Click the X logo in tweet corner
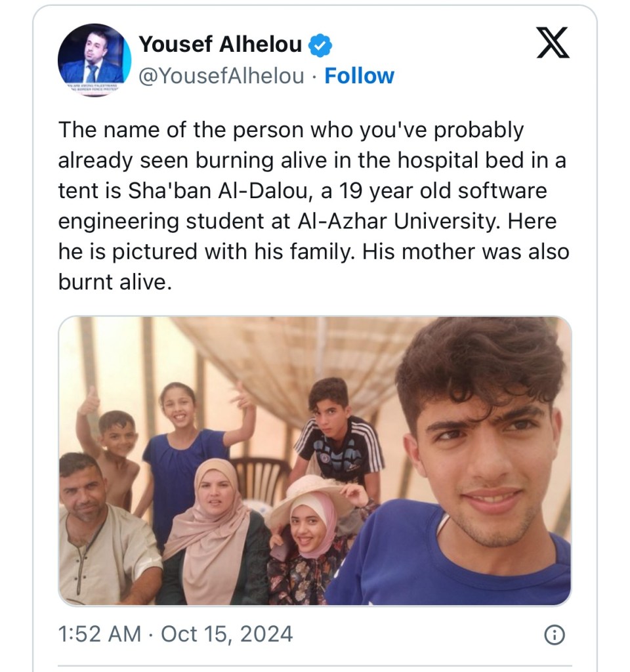Viewport: 630px width, 672px height. pyautogui.click(x=553, y=44)
